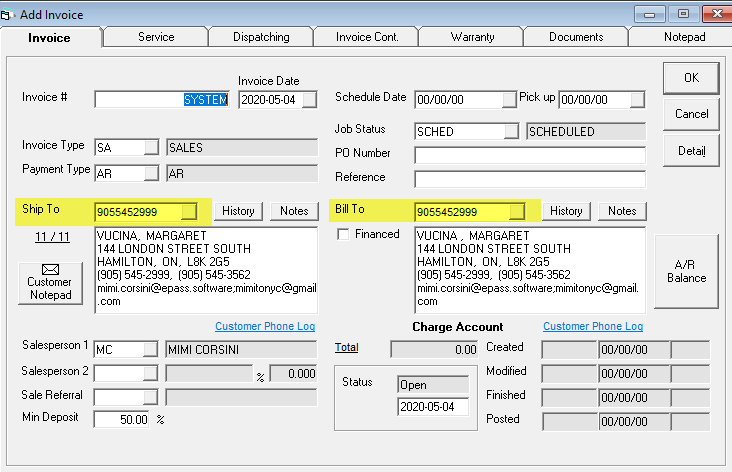
Task: Expand the Invoice Type lookup
Action: click(151, 148)
